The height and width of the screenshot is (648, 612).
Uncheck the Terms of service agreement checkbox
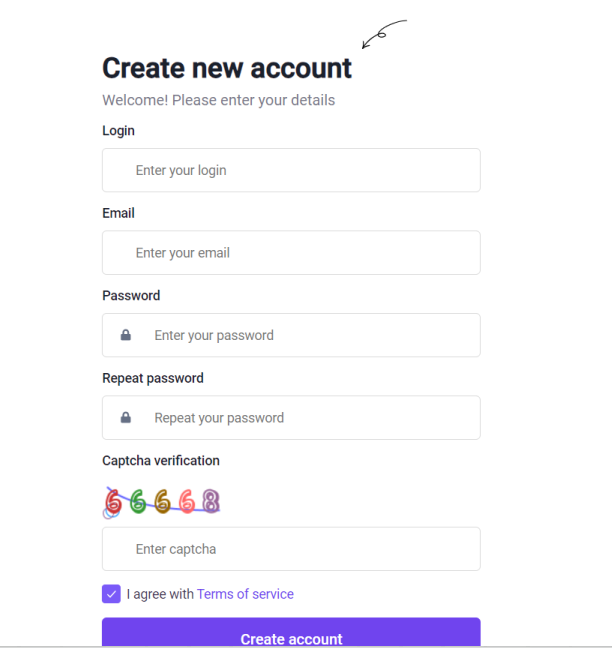click(x=111, y=594)
